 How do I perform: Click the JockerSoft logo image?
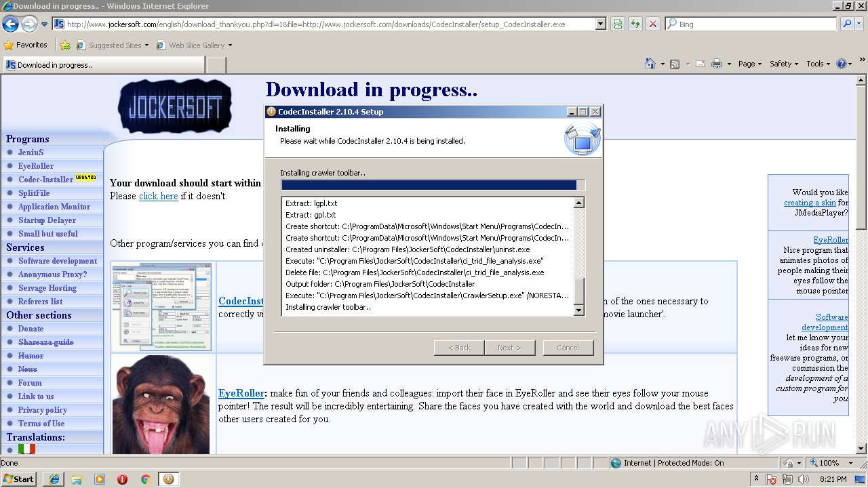pyautogui.click(x=174, y=106)
